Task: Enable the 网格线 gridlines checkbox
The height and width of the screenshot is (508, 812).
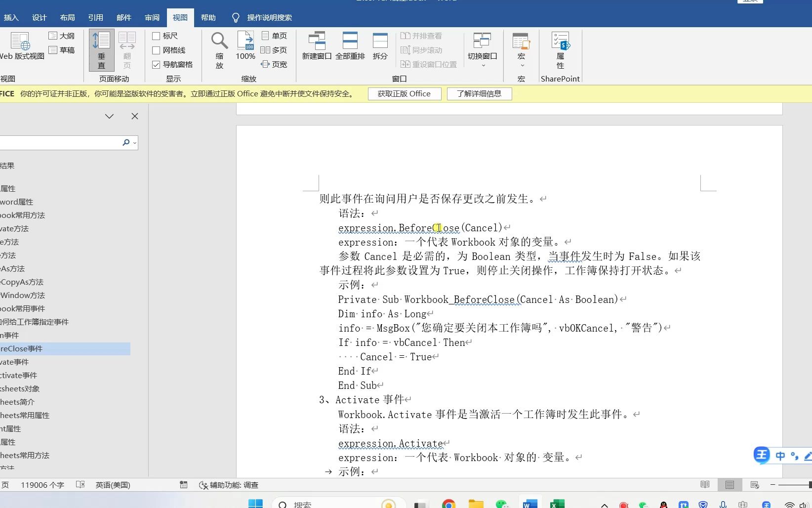Action: [x=156, y=50]
